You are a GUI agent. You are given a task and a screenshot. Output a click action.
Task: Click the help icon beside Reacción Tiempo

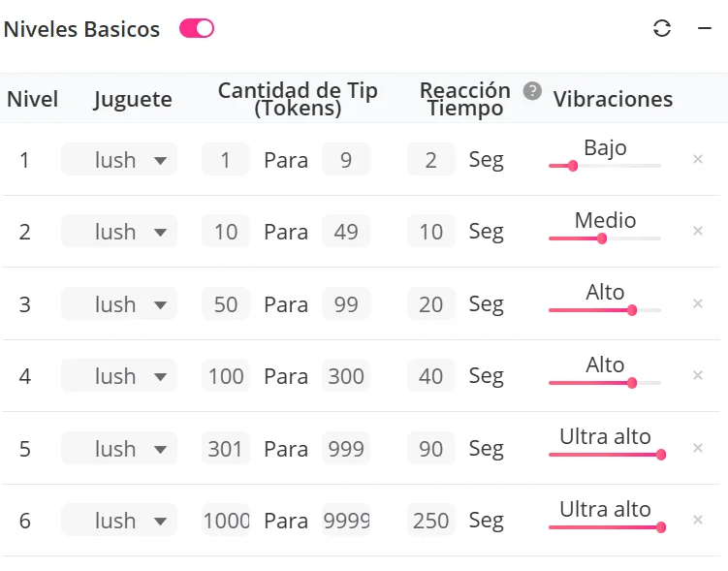pos(532,91)
